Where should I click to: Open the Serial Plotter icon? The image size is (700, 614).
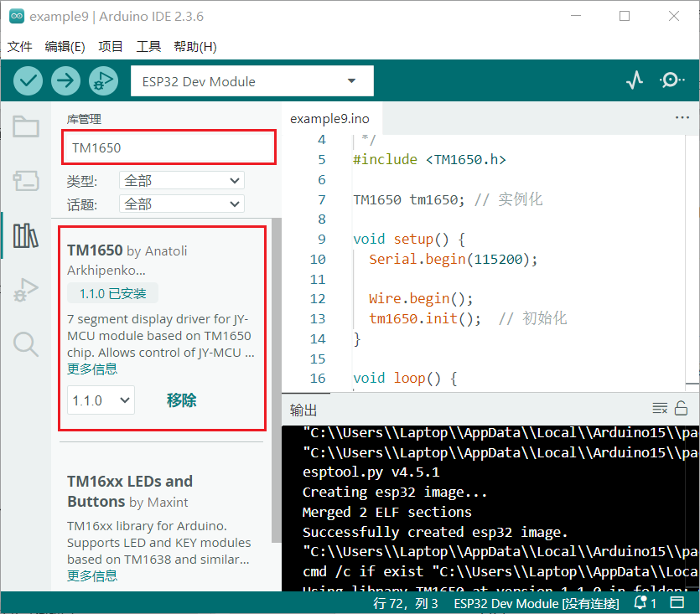pyautogui.click(x=635, y=80)
